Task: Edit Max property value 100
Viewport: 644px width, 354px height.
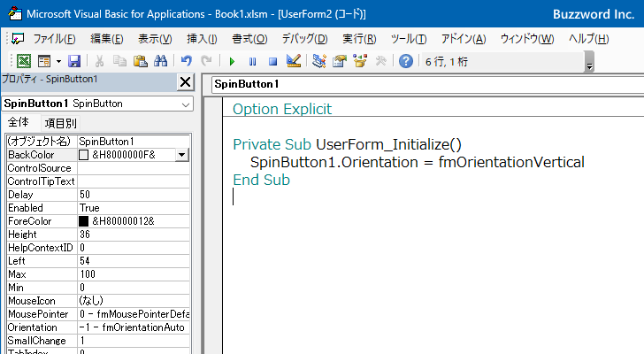Action: point(134,274)
